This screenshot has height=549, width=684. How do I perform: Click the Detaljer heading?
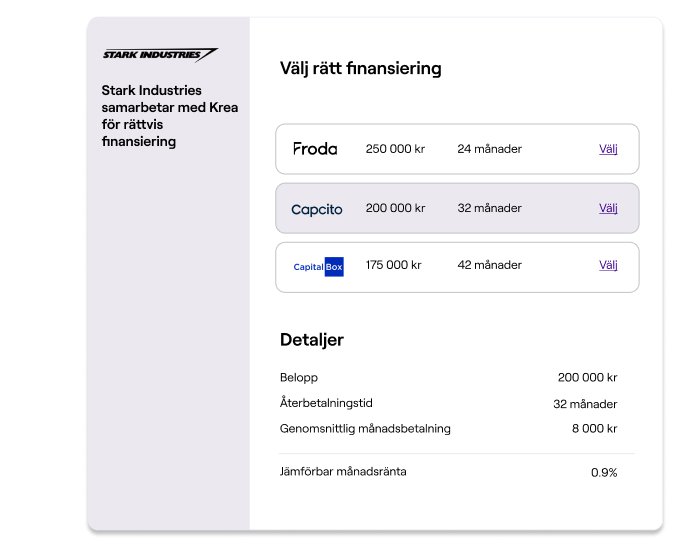click(312, 340)
